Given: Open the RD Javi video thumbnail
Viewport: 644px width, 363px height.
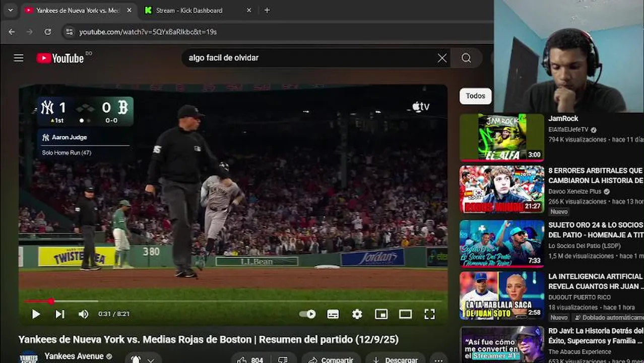Looking at the screenshot, I should point(502,345).
